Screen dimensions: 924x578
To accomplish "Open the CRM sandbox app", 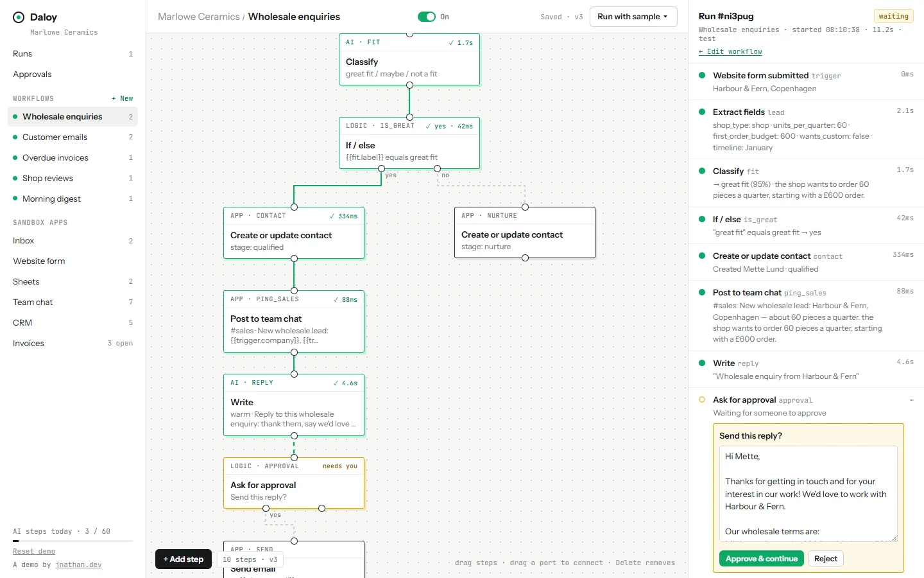I will [x=73, y=323].
